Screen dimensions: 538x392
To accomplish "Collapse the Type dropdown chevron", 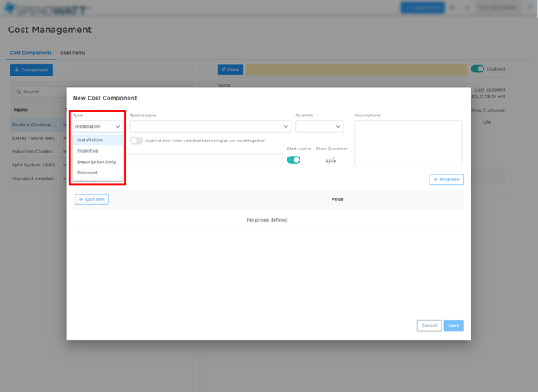I will [117, 126].
